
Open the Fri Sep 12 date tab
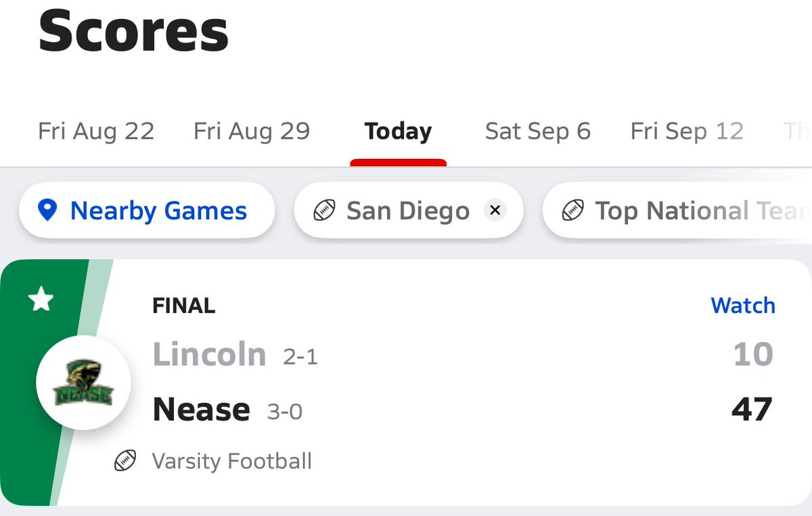[x=687, y=131]
